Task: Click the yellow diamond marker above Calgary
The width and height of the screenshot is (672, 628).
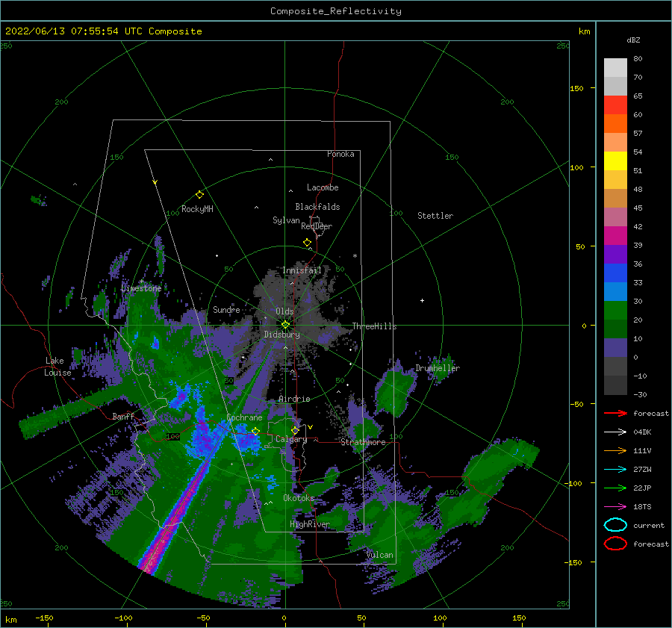Action: (295, 430)
